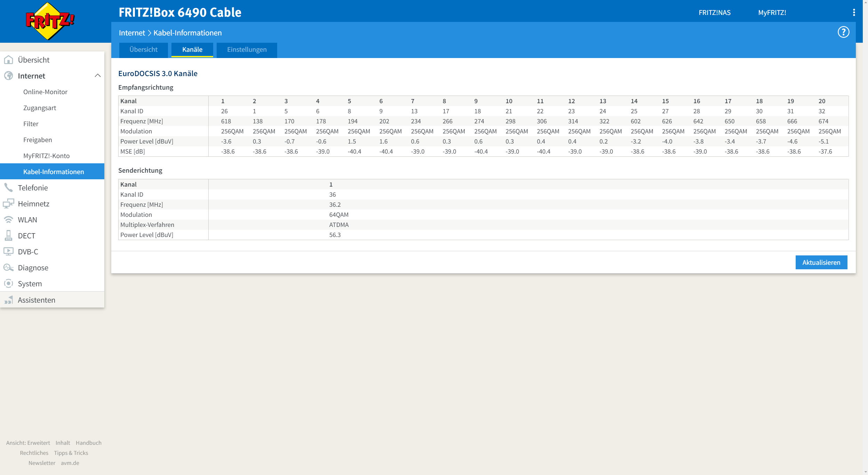Switch to the Einstellungen tab

(x=247, y=50)
